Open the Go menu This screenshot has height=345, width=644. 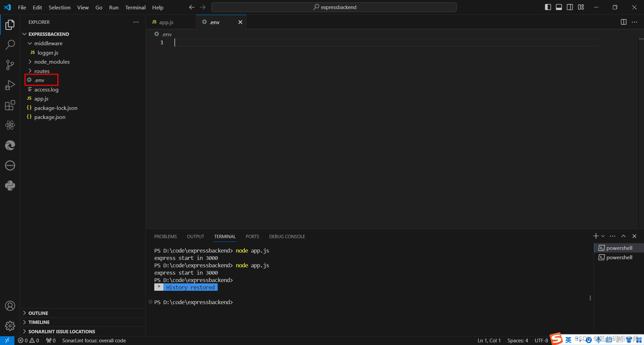coord(99,7)
